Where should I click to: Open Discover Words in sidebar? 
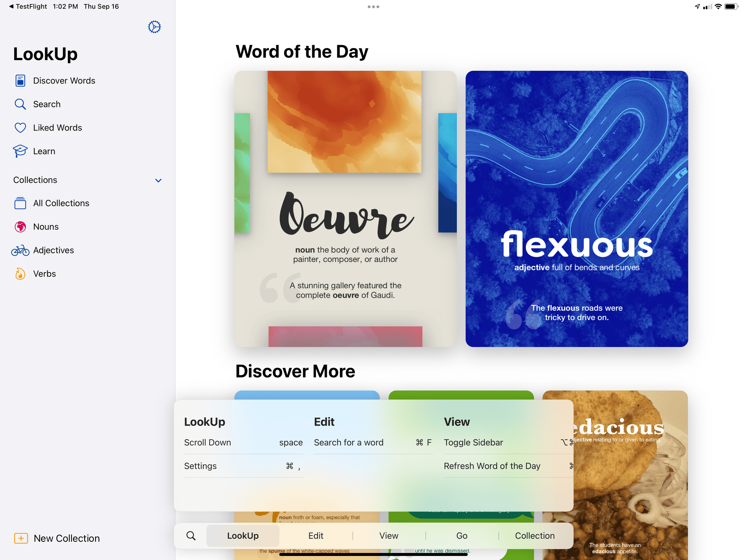(64, 81)
